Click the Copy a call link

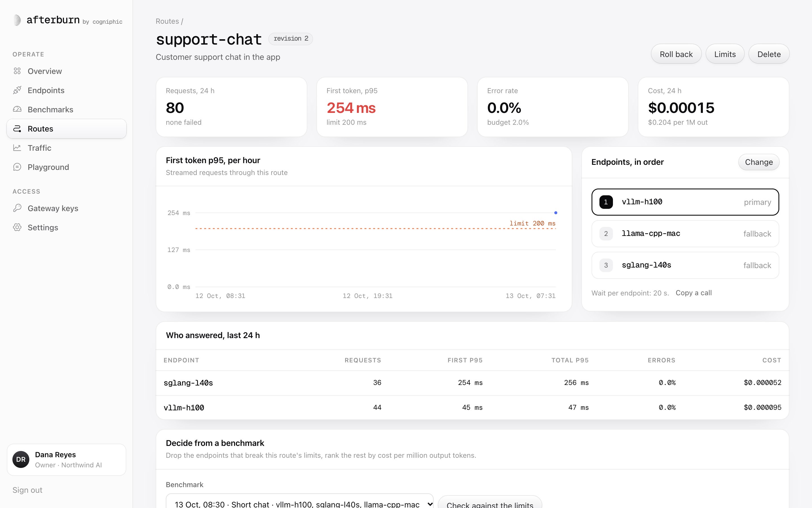point(694,293)
